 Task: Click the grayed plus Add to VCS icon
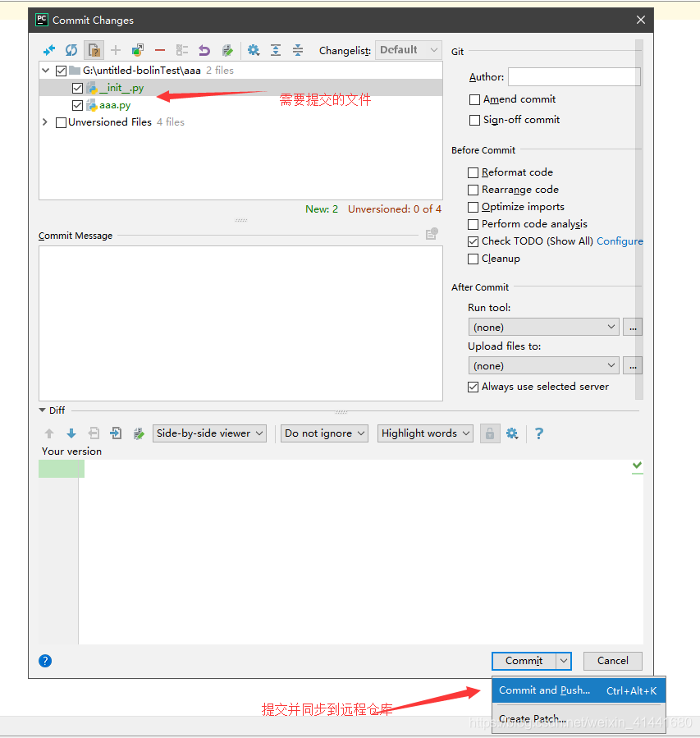tap(116, 50)
